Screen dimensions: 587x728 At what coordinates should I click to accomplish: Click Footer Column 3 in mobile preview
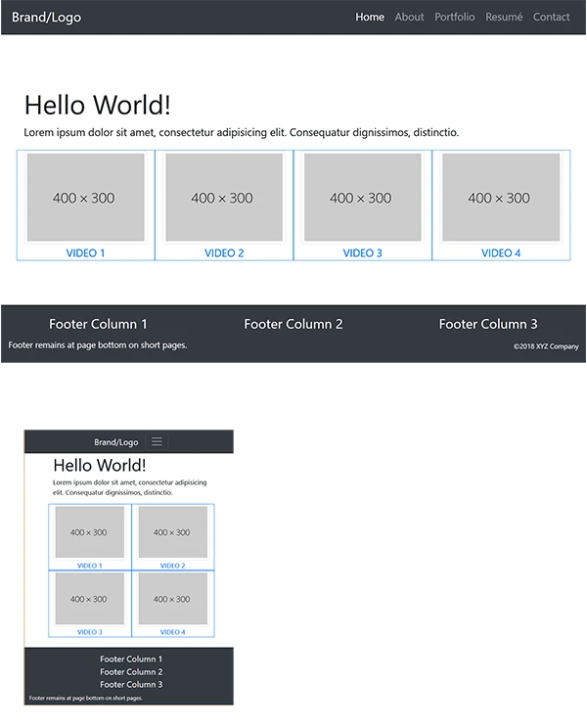[131, 684]
